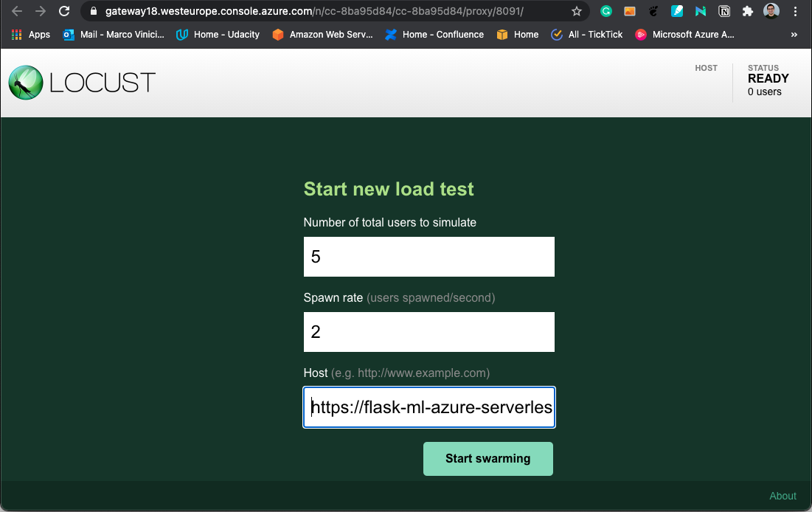This screenshot has width=812, height=512.
Task: Click the number of total users field
Action: pyautogui.click(x=428, y=257)
